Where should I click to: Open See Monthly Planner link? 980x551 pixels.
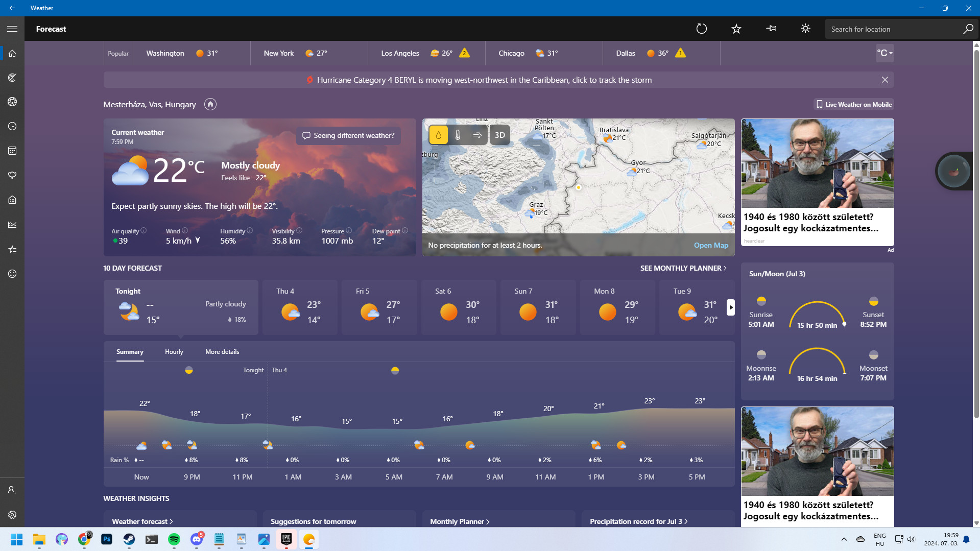(683, 268)
